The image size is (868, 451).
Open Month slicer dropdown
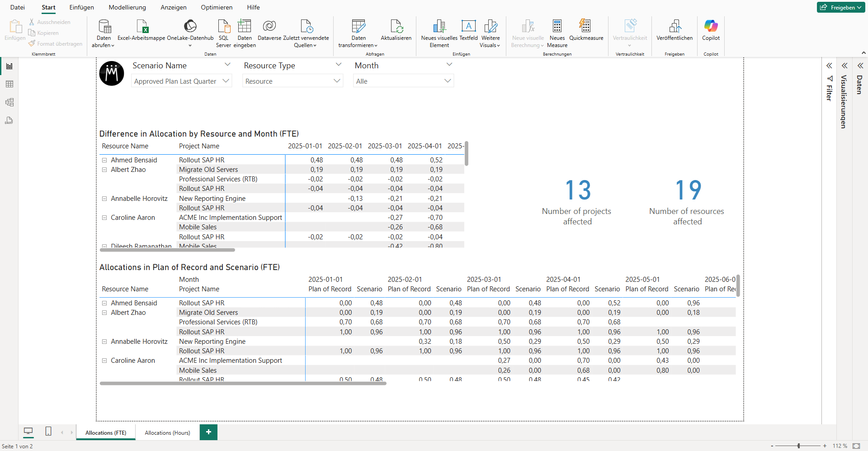pos(403,81)
